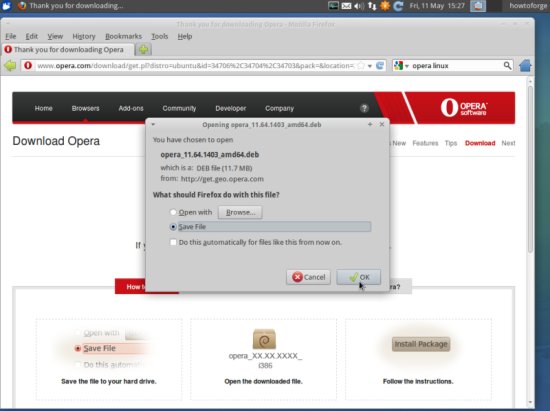550x411 pixels.
Task: Click the search magnifier icon
Action: (507, 66)
